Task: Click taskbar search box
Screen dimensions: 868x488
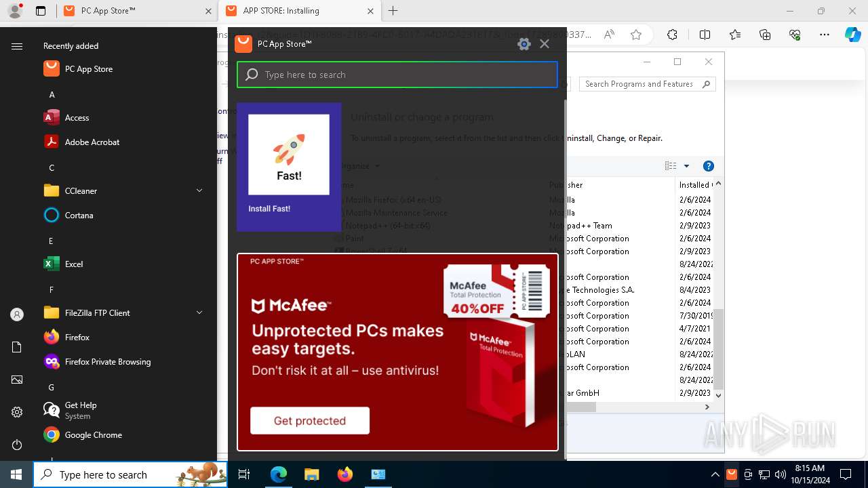Action: (x=130, y=474)
